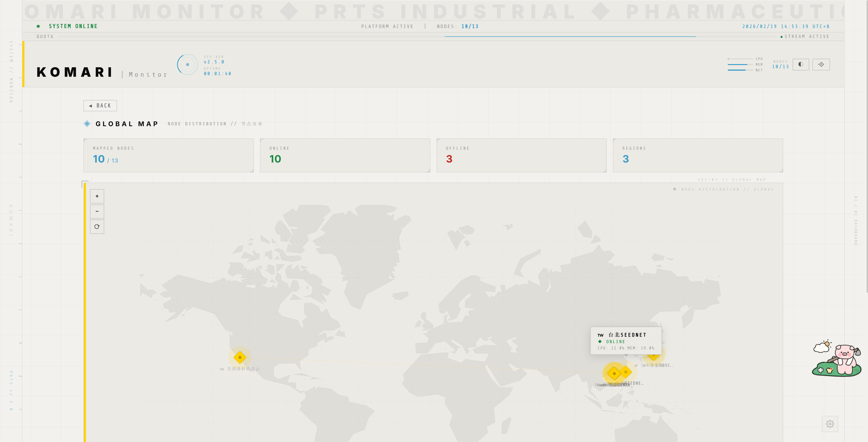Click the KOMARI title logo
Image resolution: width=868 pixels, height=442 pixels.
point(75,72)
